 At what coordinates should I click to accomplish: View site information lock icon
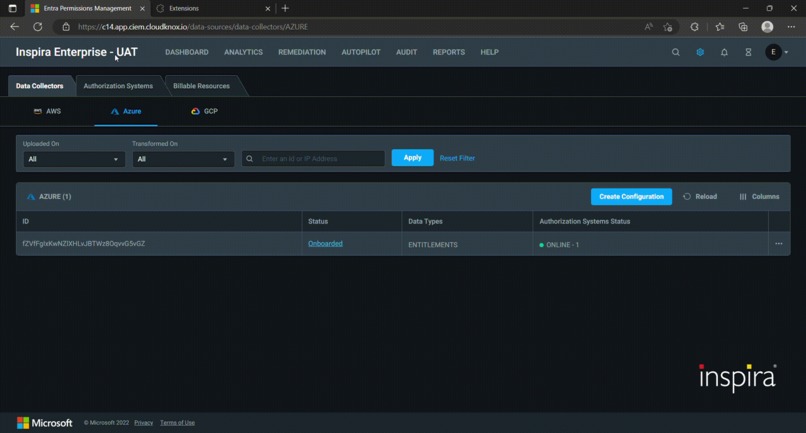[66, 27]
